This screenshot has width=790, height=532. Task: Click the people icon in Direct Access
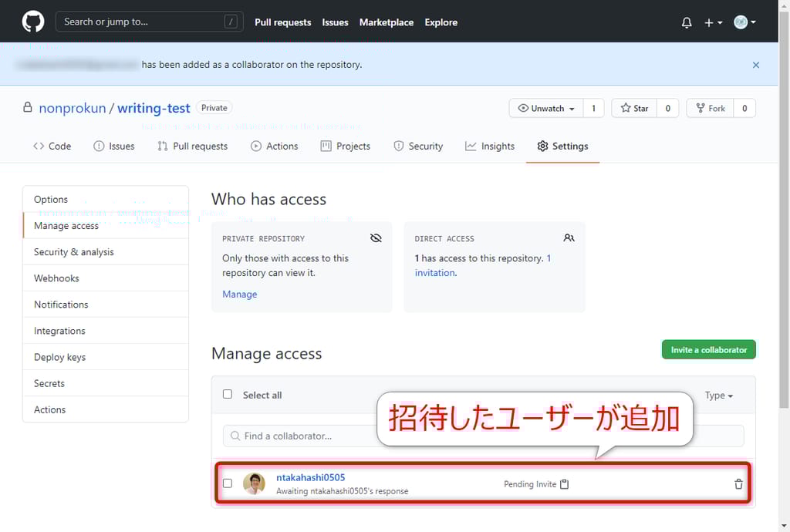click(569, 237)
